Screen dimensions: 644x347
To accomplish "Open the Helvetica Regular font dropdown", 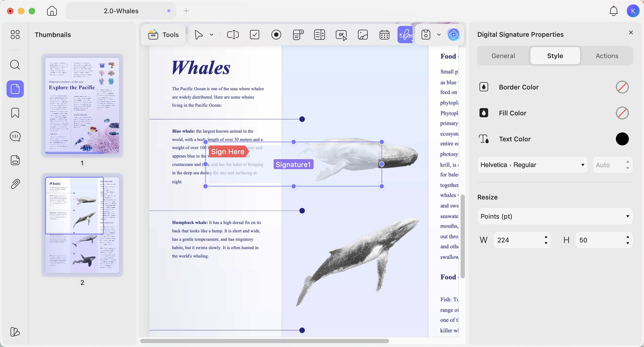I will 533,165.
